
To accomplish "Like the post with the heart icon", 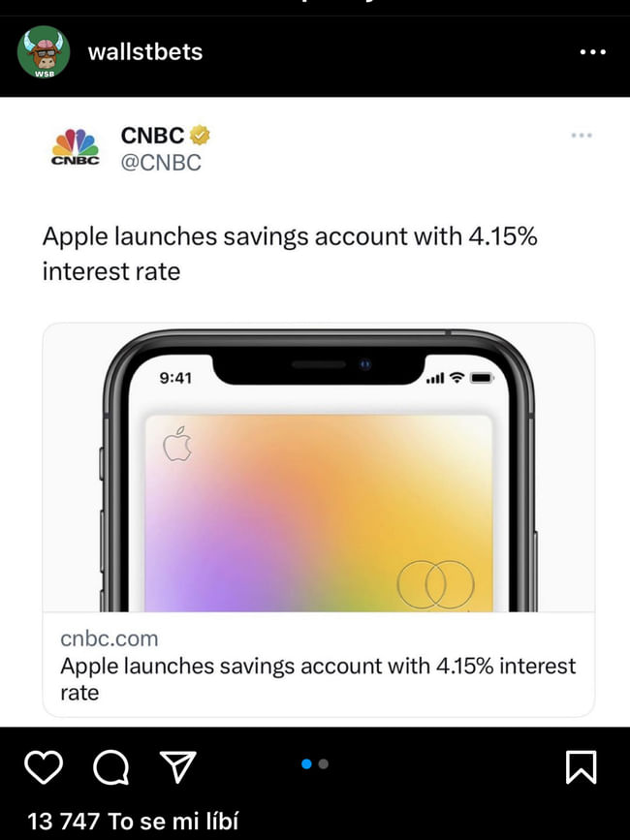I will pyautogui.click(x=43, y=767).
